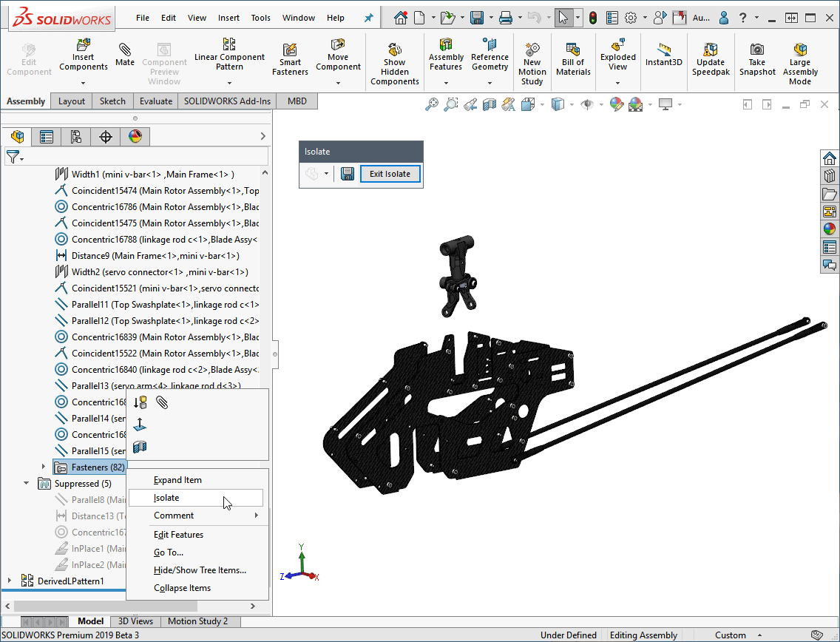This screenshot has width=840, height=642.
Task: Click the Print icon
Action: tap(506, 18)
